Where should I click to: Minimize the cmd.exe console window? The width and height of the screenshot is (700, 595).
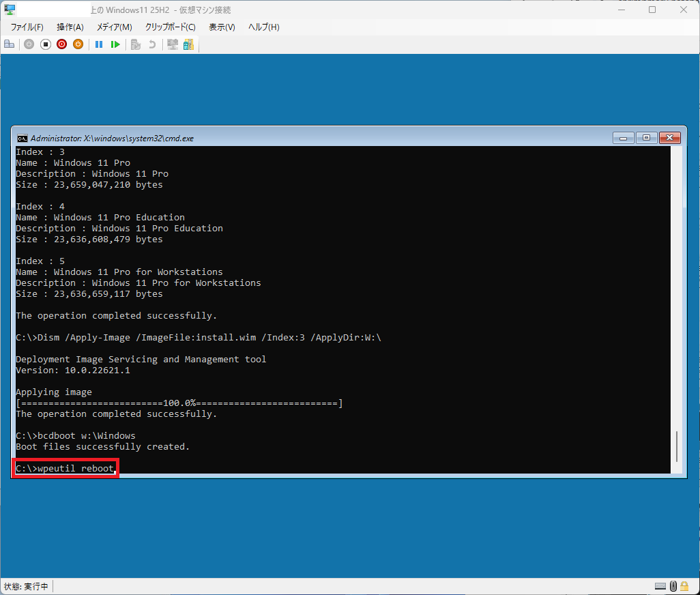(623, 138)
